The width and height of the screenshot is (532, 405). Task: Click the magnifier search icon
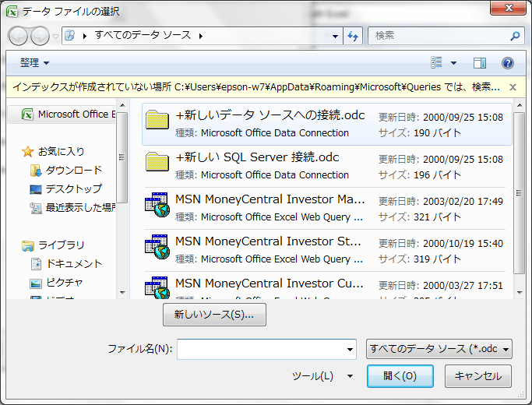[515, 36]
